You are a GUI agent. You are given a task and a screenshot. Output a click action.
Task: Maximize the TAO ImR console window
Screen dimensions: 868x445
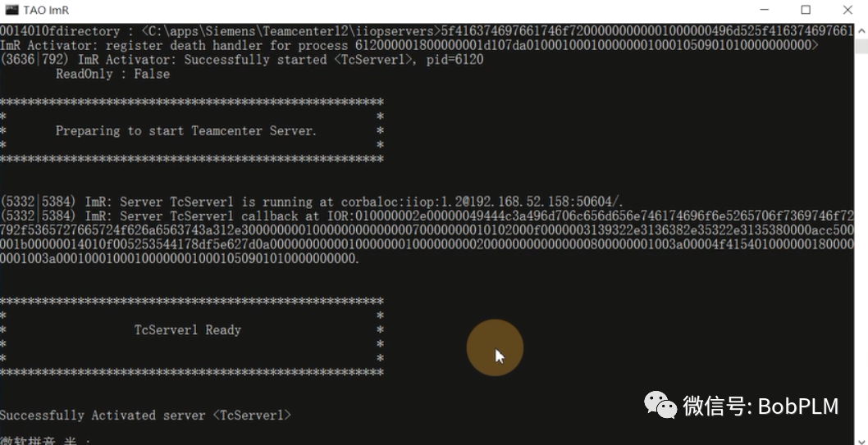pyautogui.click(x=806, y=10)
